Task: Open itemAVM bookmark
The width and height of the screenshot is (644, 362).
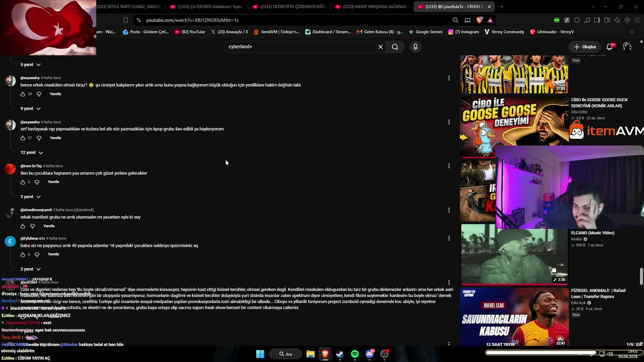Action: pyautogui.click(x=277, y=32)
